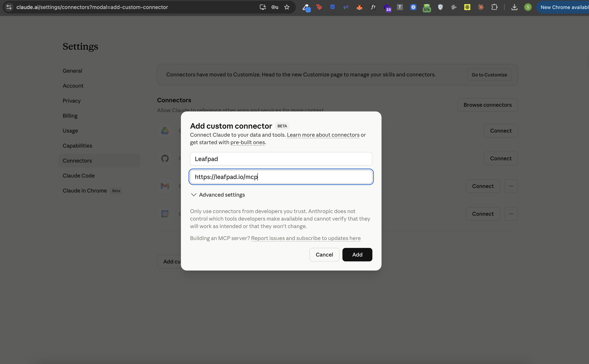The image size is (589, 364).
Task: Open Account settings section
Action: (73, 86)
